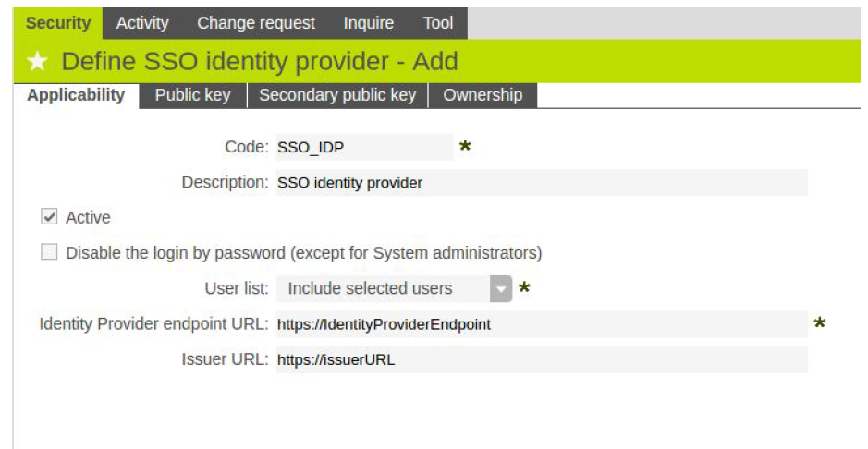Click the asterisk next to User list dropdown
The image size is (868, 449).
click(524, 288)
